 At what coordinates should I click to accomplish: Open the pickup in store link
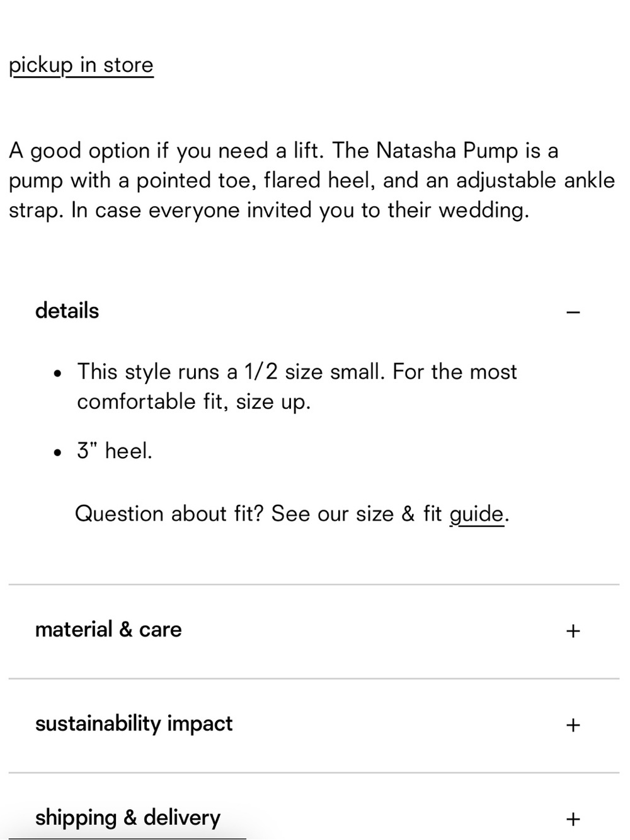point(81,66)
